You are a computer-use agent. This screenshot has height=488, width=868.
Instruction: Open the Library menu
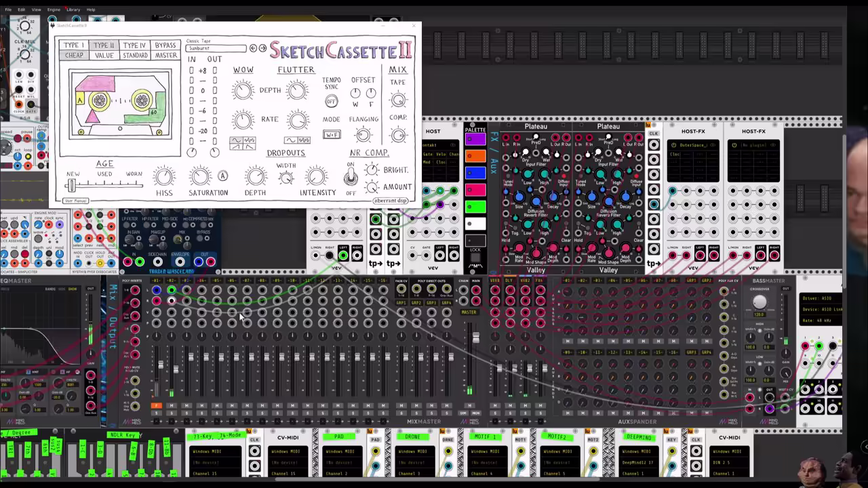pyautogui.click(x=73, y=9)
